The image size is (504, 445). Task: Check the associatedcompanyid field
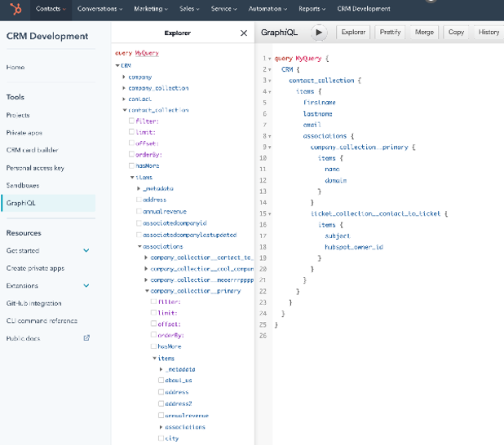(139, 223)
